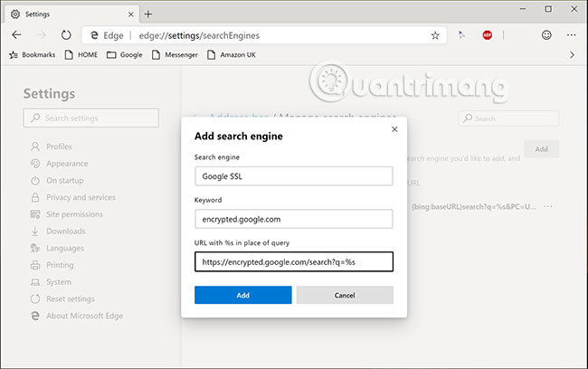
Task: Open Profiles settings
Action: click(x=52, y=147)
